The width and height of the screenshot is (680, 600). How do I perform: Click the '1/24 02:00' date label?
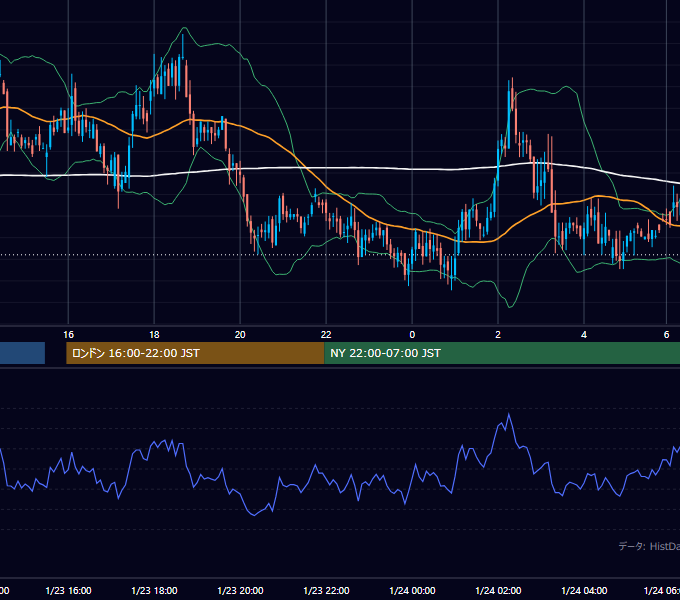[498, 590]
